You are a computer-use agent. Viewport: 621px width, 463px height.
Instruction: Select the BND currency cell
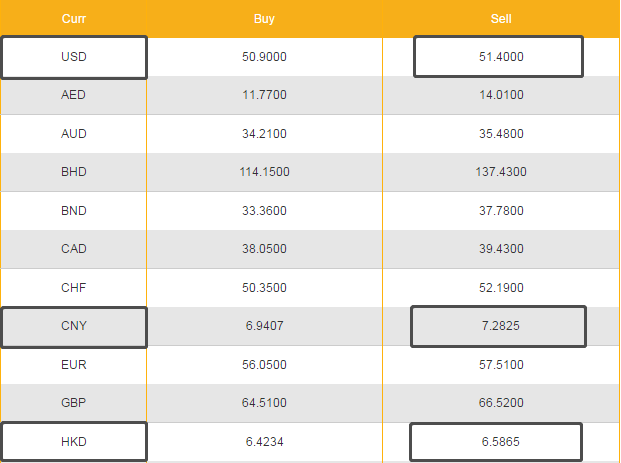(74, 211)
